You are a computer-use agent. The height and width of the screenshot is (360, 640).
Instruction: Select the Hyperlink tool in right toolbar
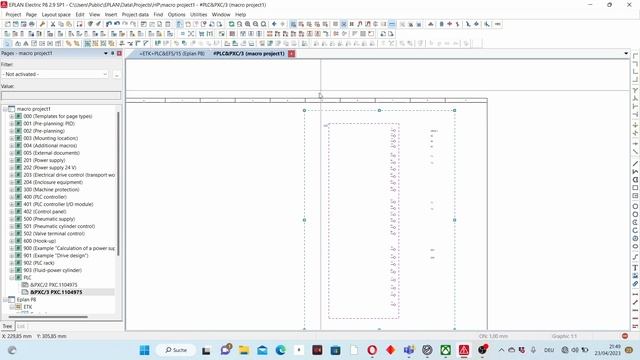pos(635,284)
